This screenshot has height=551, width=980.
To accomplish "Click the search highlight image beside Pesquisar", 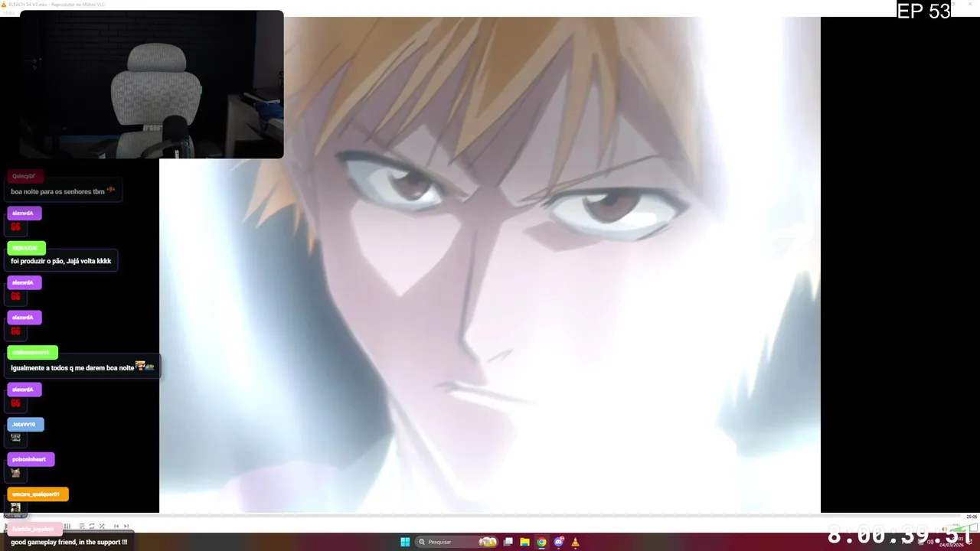I will (488, 542).
